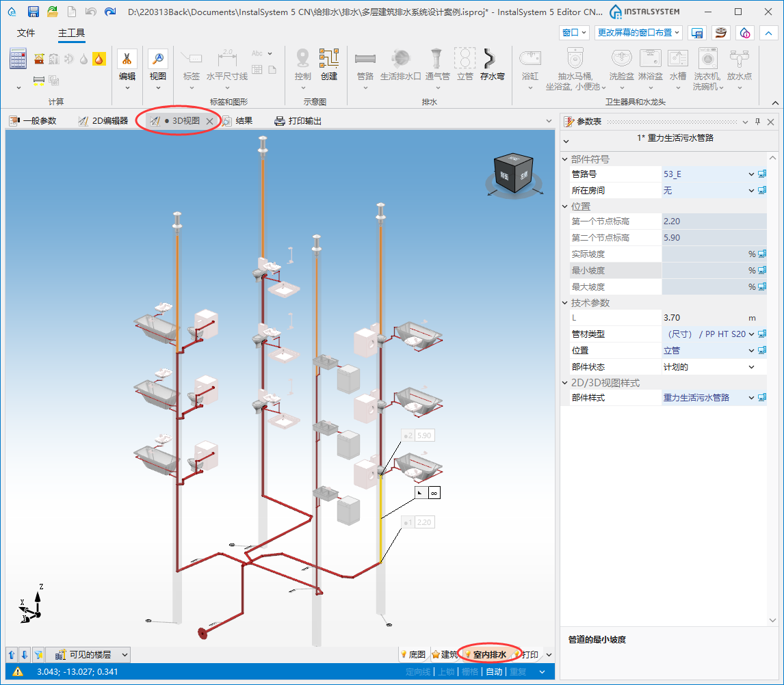The image size is (784, 685).
Task: Collapse the 技术参数 section
Action: pos(565,303)
